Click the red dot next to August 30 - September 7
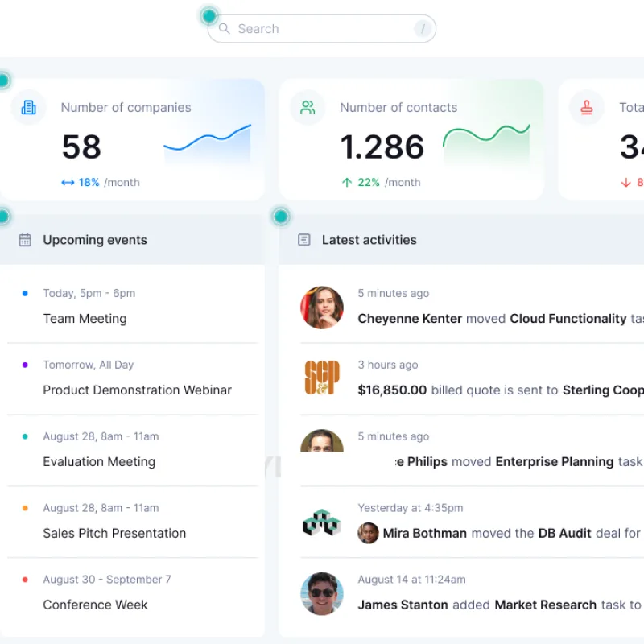644x644 pixels. coord(25,579)
